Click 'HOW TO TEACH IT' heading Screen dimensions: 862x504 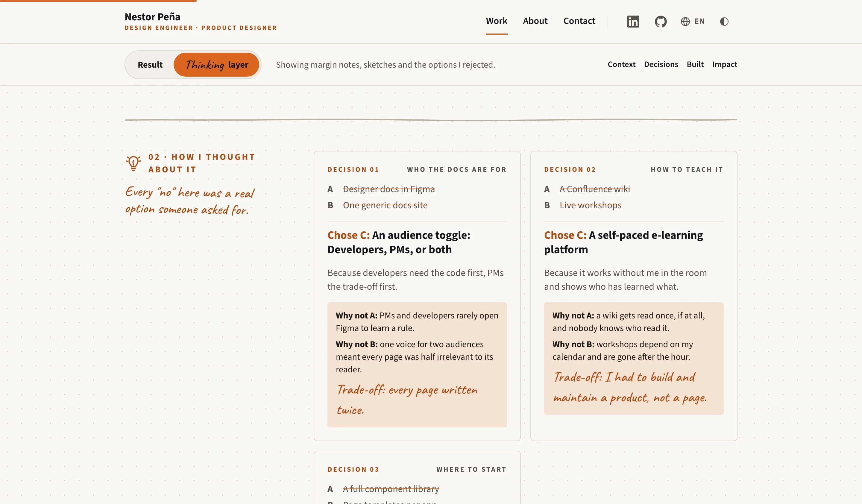(x=687, y=170)
